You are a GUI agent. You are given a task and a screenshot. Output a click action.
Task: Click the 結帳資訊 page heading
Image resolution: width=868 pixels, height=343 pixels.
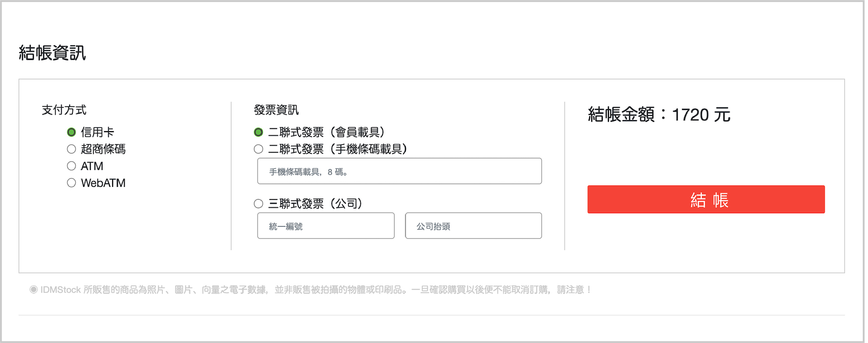[x=52, y=53]
